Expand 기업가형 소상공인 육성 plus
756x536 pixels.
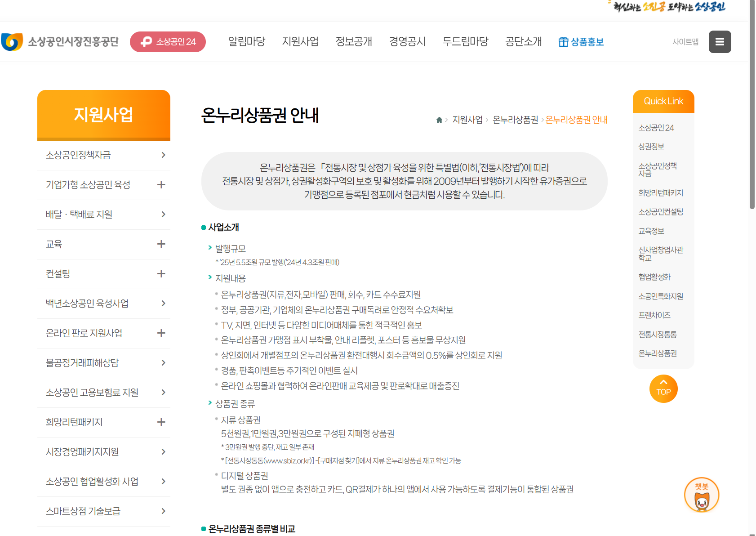161,185
